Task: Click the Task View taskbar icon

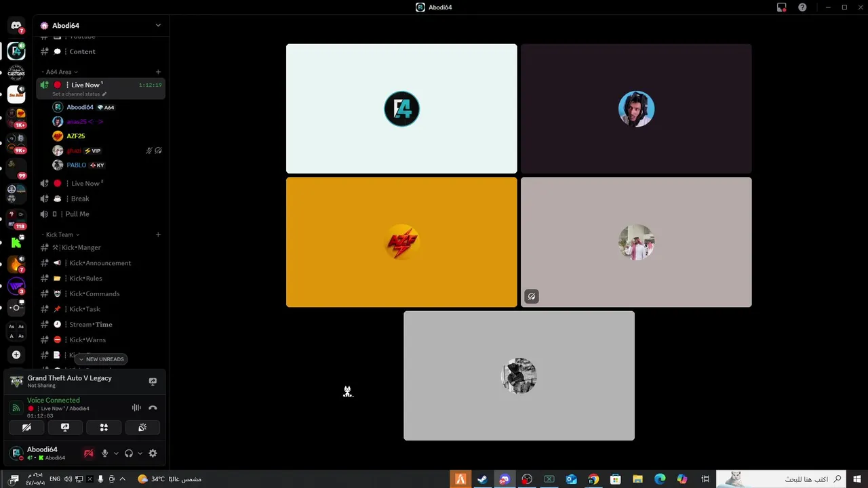Action: click(x=705, y=479)
